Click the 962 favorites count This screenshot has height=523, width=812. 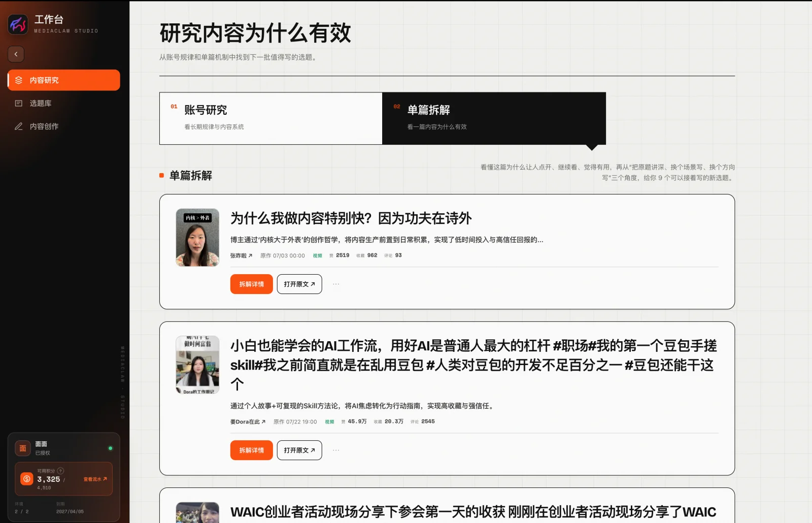[x=372, y=255]
